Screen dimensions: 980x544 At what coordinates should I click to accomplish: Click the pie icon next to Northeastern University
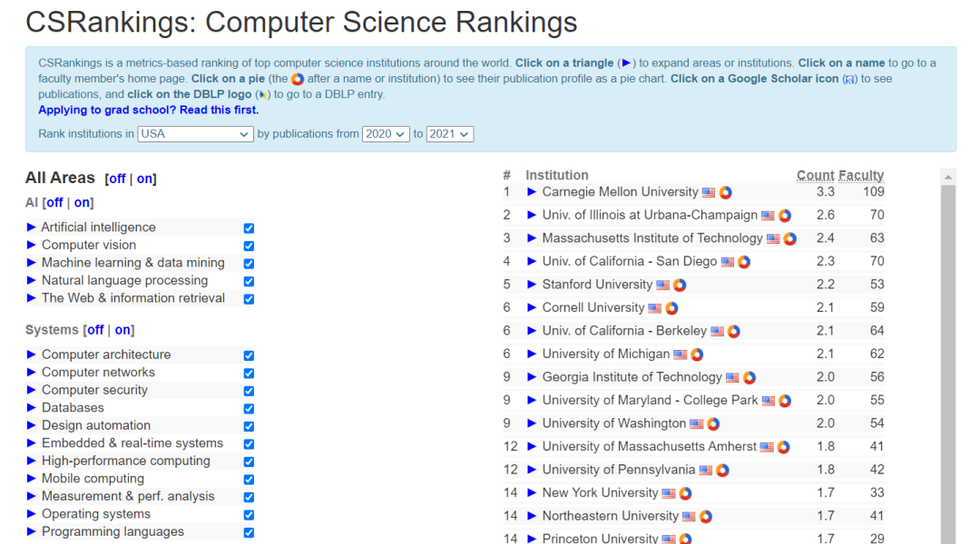point(706,517)
